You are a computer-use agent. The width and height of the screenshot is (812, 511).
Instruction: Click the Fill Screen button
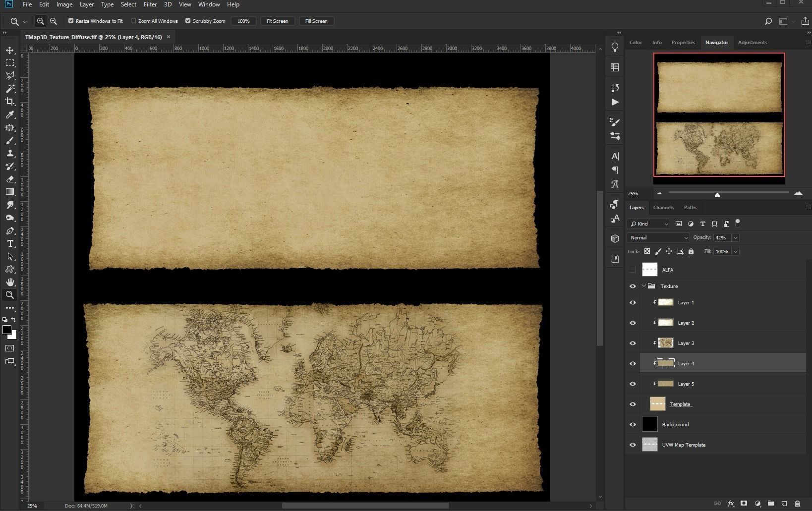316,21
